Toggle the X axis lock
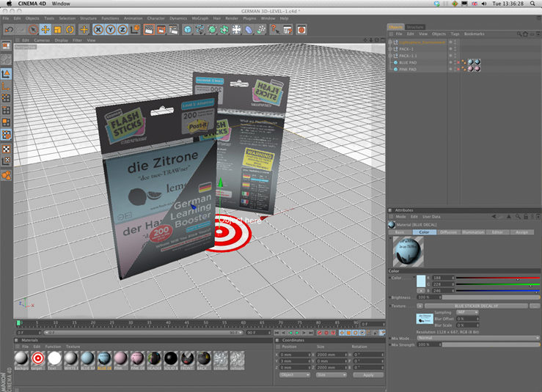 point(98,30)
